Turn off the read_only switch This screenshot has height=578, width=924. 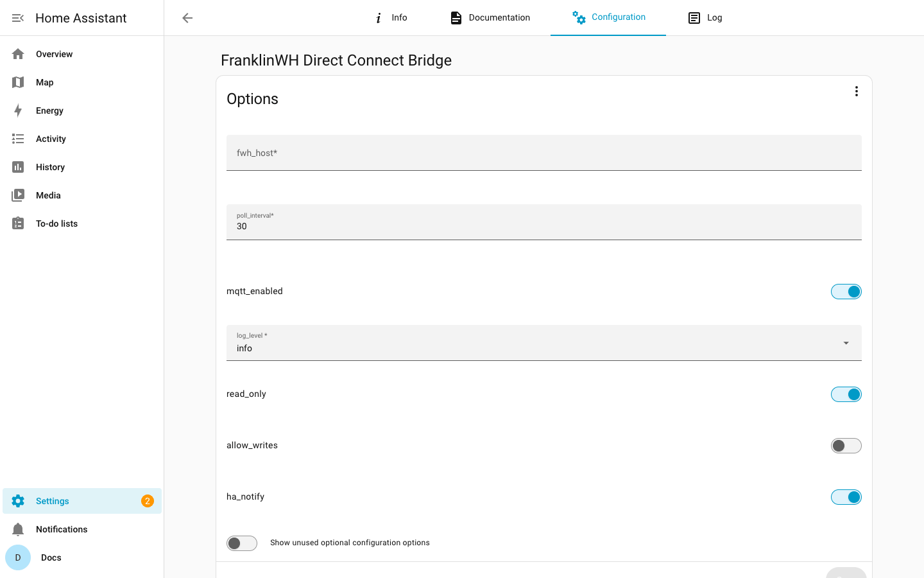pos(846,394)
